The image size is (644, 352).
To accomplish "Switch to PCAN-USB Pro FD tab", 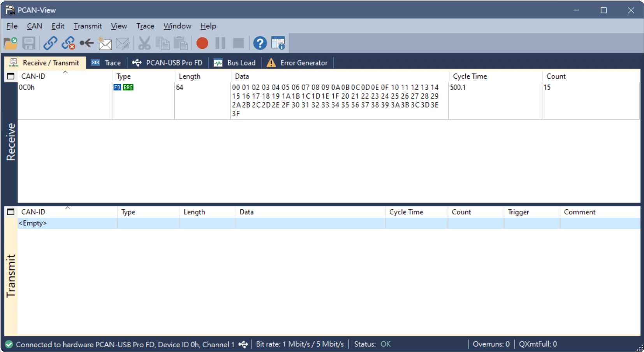I will [x=167, y=63].
